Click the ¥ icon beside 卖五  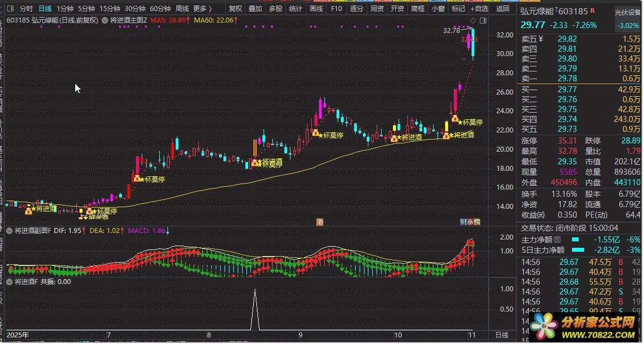[x=540, y=39]
